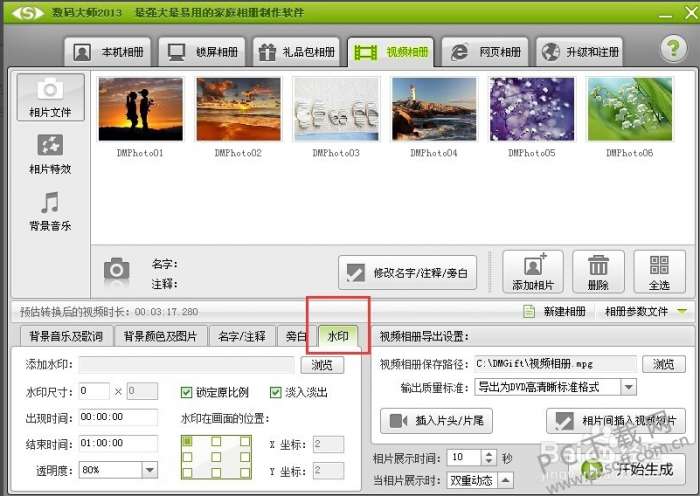Click the 新建相册 new album icon
This screenshot has width=700, height=496.
[529, 311]
